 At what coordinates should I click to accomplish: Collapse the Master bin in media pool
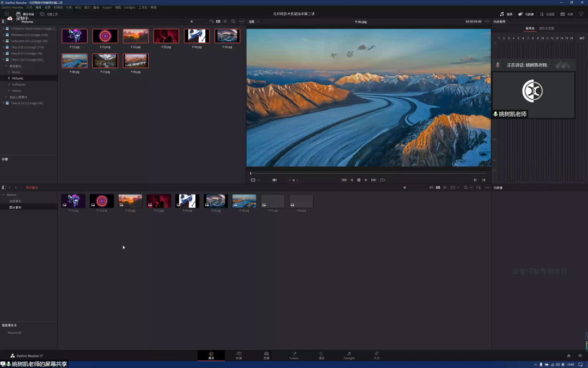3,195
